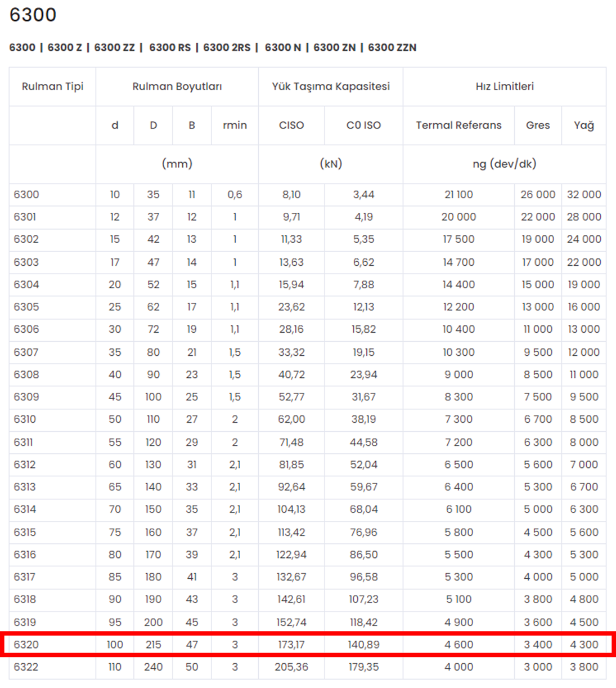Select CISO value 205,36 for 6322
616x688 pixels.
pos(291,667)
